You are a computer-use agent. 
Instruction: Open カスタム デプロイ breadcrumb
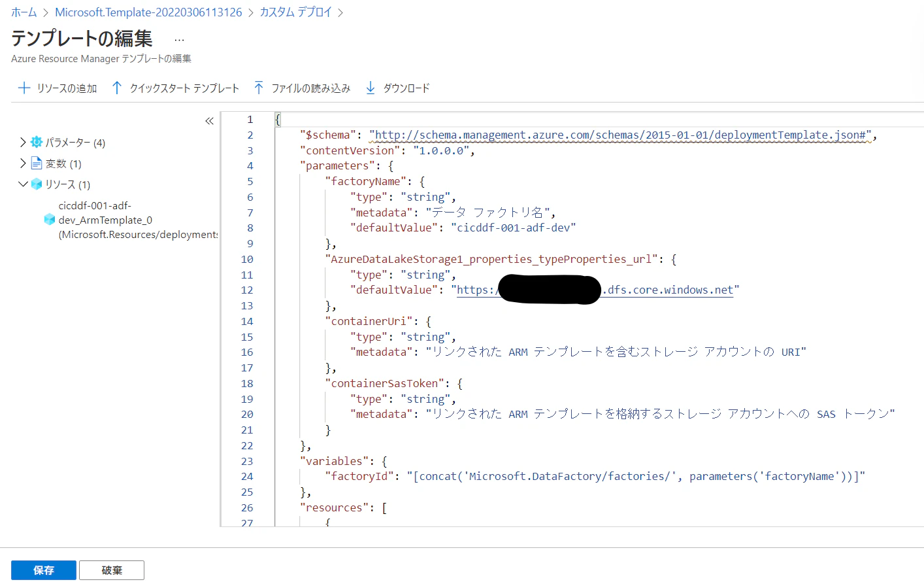tap(296, 12)
